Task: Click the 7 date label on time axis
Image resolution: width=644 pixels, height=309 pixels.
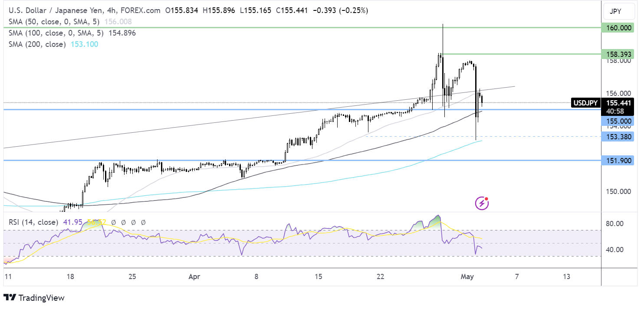Action: [x=516, y=276]
